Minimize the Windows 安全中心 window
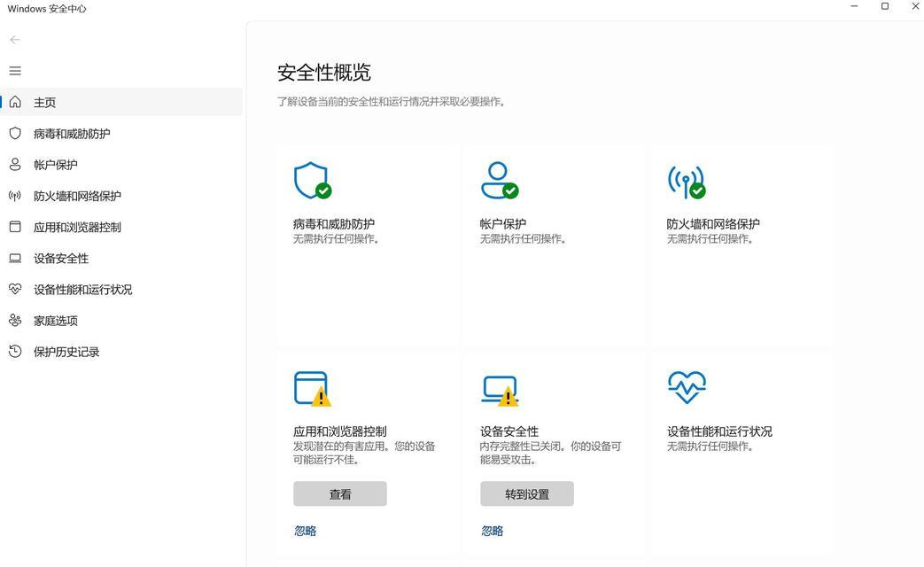This screenshot has width=924, height=567. pos(855,6)
